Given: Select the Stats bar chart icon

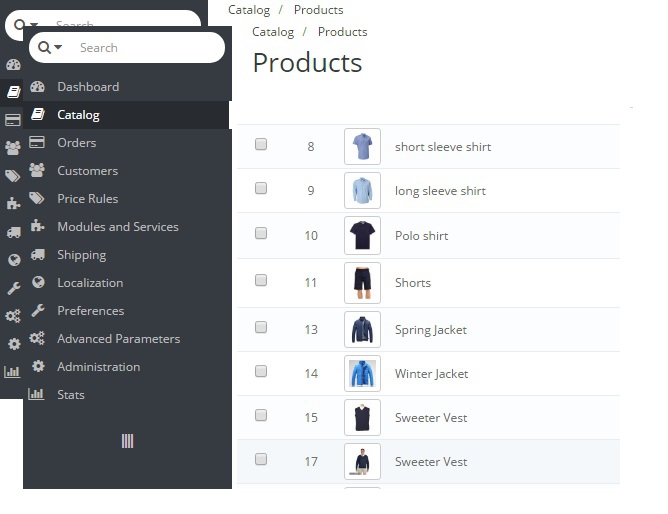Looking at the screenshot, I should click(38, 395).
